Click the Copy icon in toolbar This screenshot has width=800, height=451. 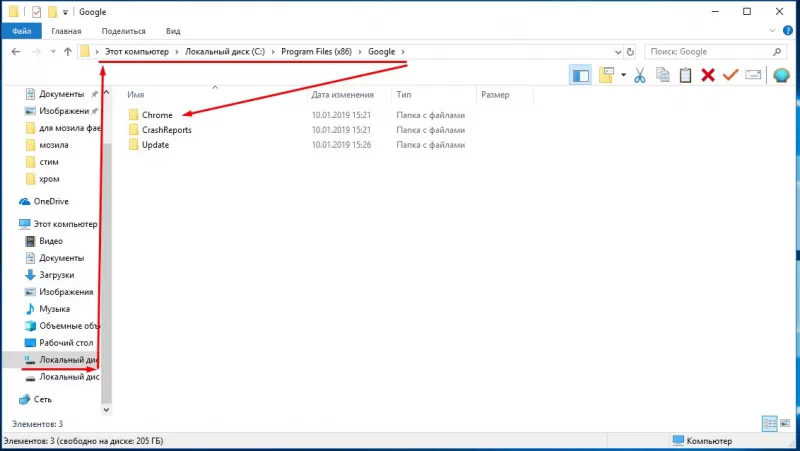[x=663, y=75]
